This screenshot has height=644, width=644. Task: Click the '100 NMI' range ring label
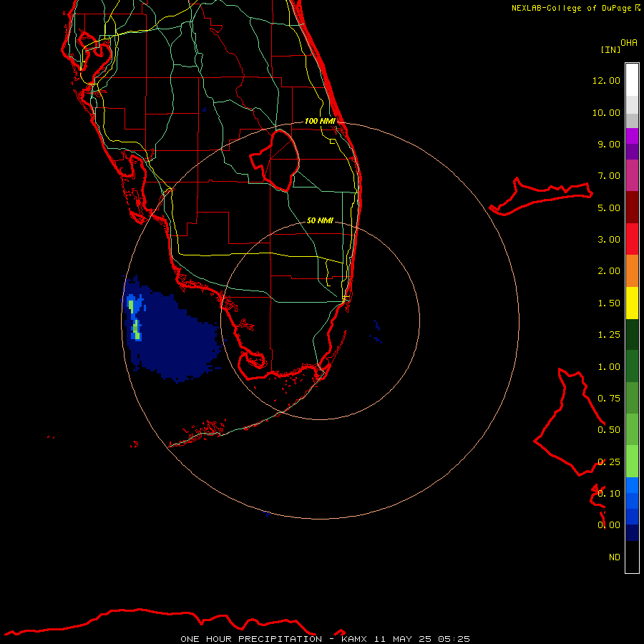pos(320,121)
